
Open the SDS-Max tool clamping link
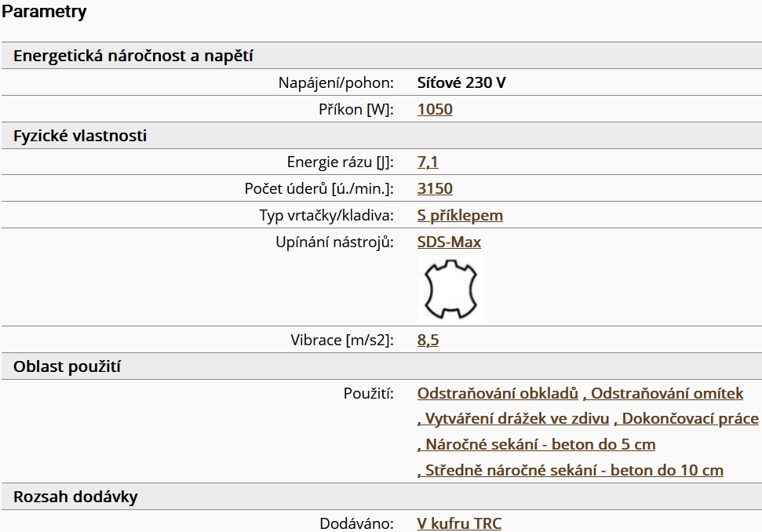tap(449, 242)
